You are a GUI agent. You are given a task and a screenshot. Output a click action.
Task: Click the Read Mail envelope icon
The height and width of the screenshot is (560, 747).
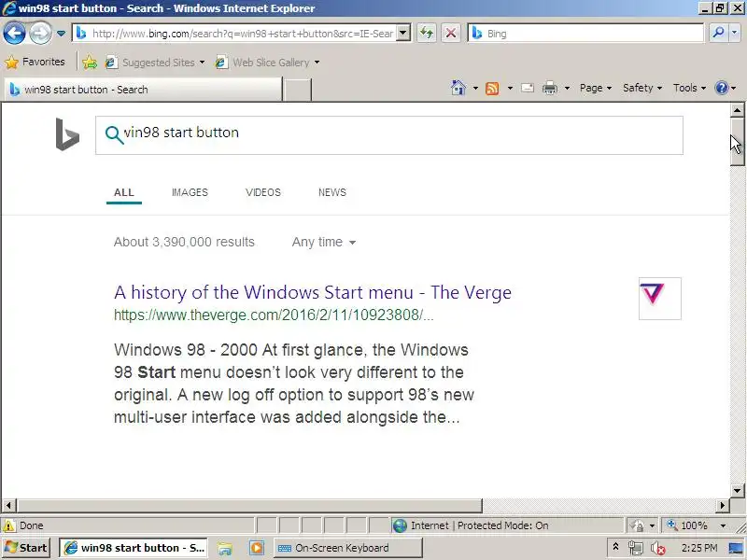(528, 88)
